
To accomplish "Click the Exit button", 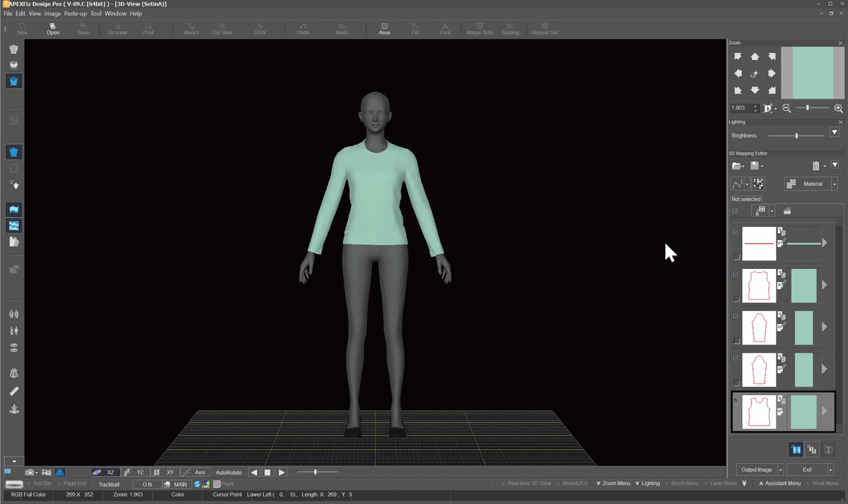I will tap(807, 470).
